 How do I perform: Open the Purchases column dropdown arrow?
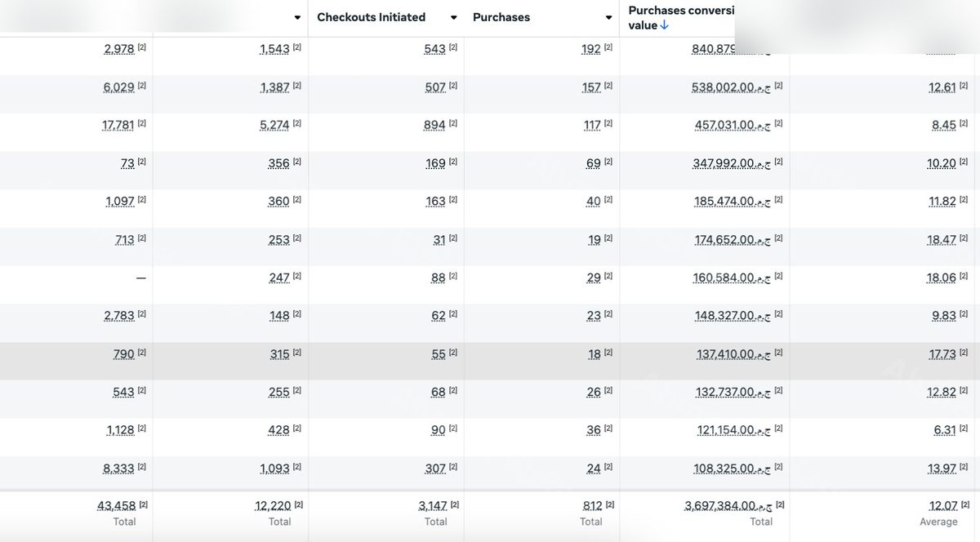coord(608,17)
